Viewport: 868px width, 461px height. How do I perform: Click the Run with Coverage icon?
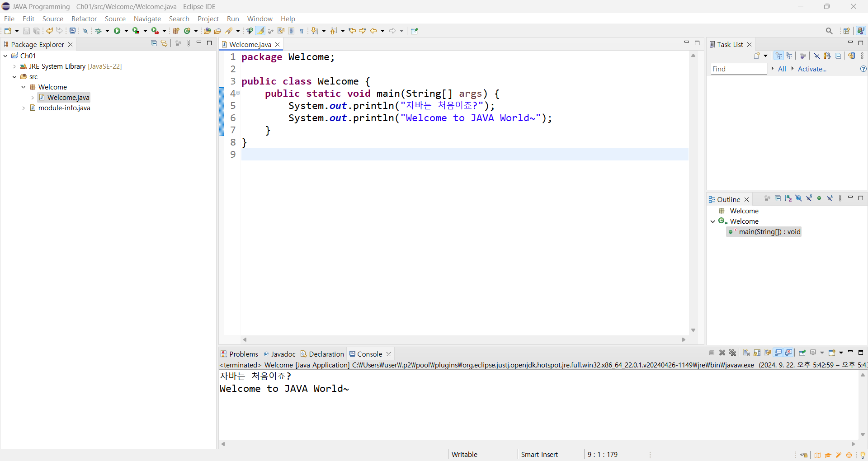[136, 31]
